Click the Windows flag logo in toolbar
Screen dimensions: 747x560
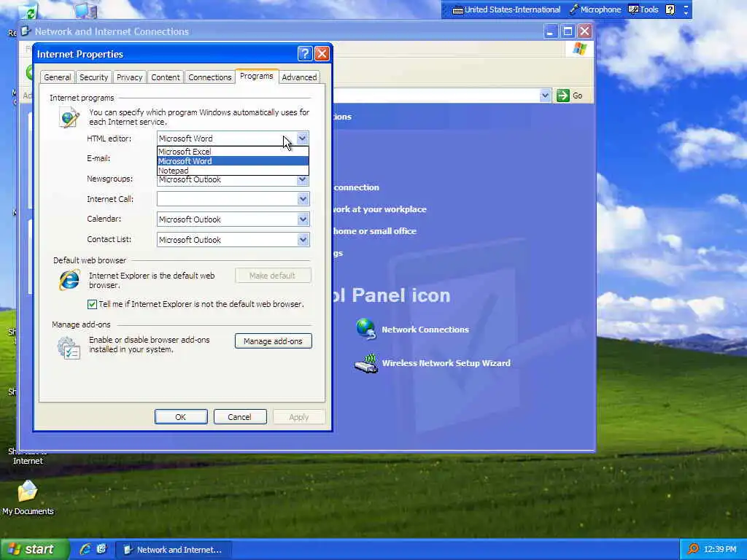point(580,49)
